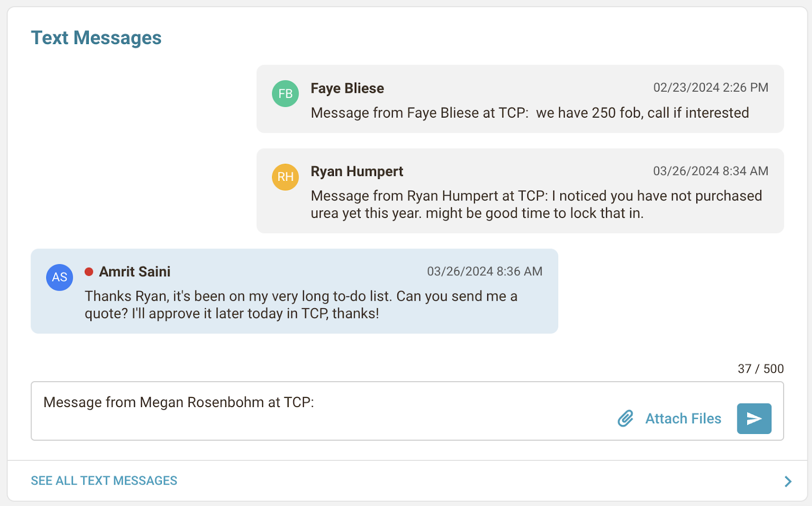The width and height of the screenshot is (812, 506).
Task: Click Faye Bliese's green FB avatar
Action: [x=285, y=93]
